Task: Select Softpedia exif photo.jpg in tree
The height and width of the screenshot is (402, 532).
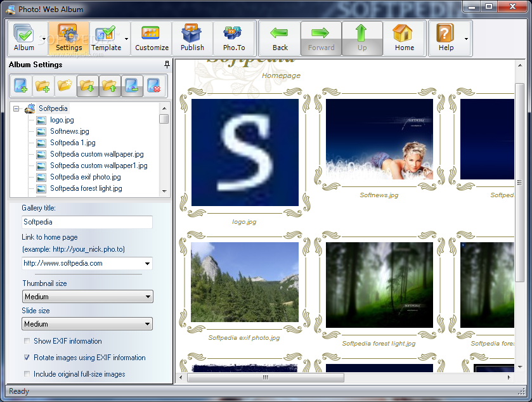Action: (x=86, y=177)
